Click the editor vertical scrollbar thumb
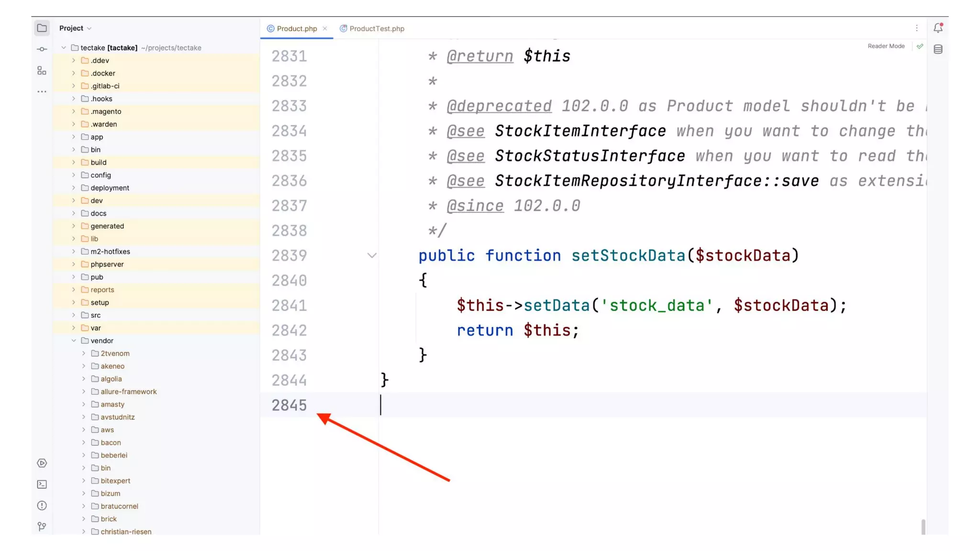 coord(923,526)
